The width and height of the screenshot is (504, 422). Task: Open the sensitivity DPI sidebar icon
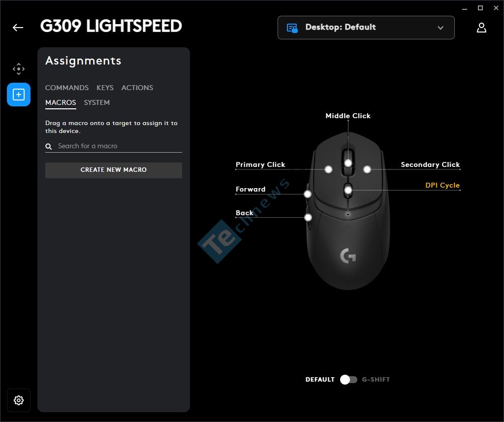[x=19, y=69]
